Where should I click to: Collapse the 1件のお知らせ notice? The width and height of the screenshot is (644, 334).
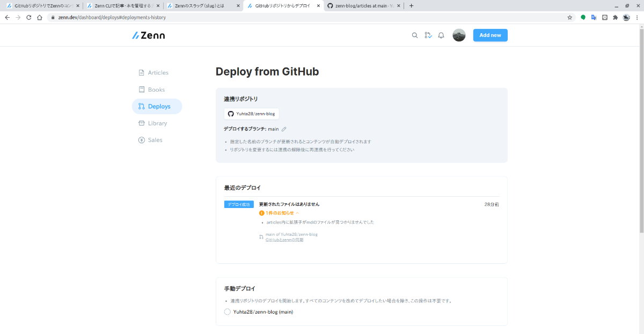(279, 213)
